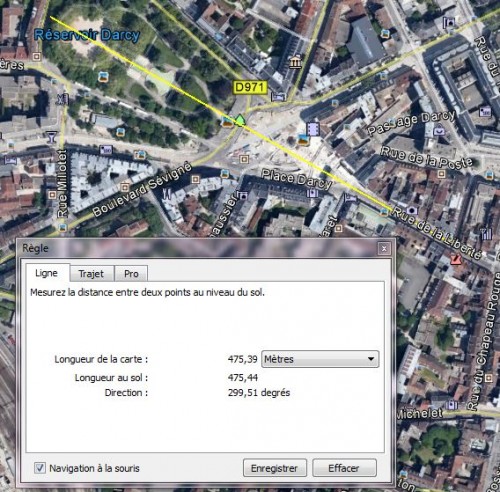
Task: Click the Effacer button
Action: point(344,468)
